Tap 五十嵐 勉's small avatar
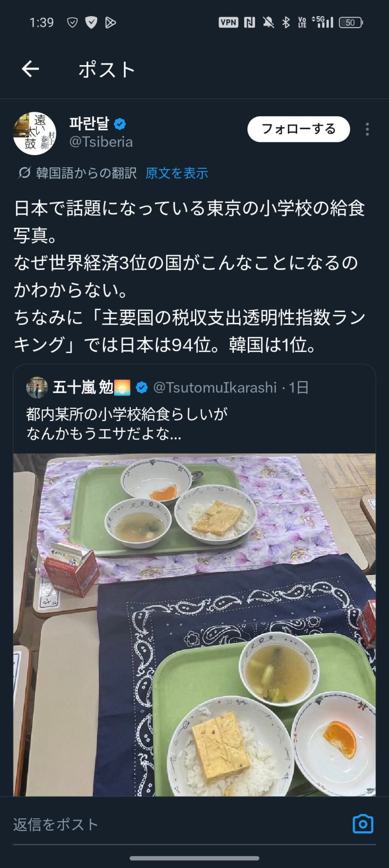The width and height of the screenshot is (389, 868). (x=37, y=387)
